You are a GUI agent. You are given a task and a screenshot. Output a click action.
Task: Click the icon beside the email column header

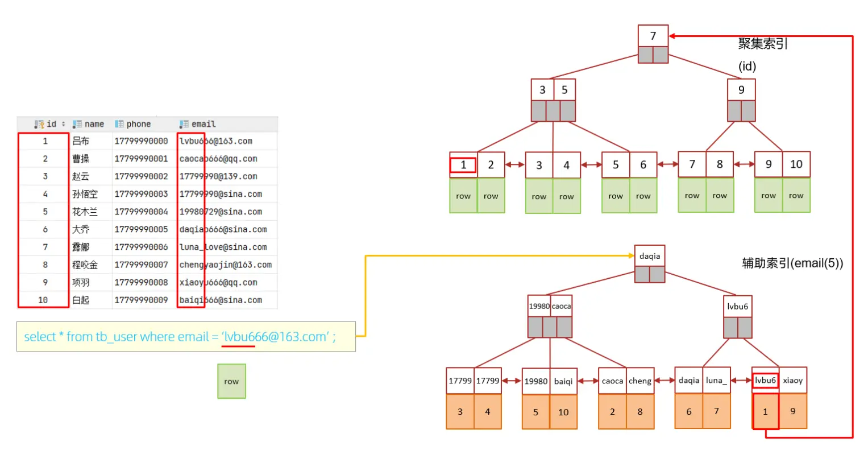[184, 124]
